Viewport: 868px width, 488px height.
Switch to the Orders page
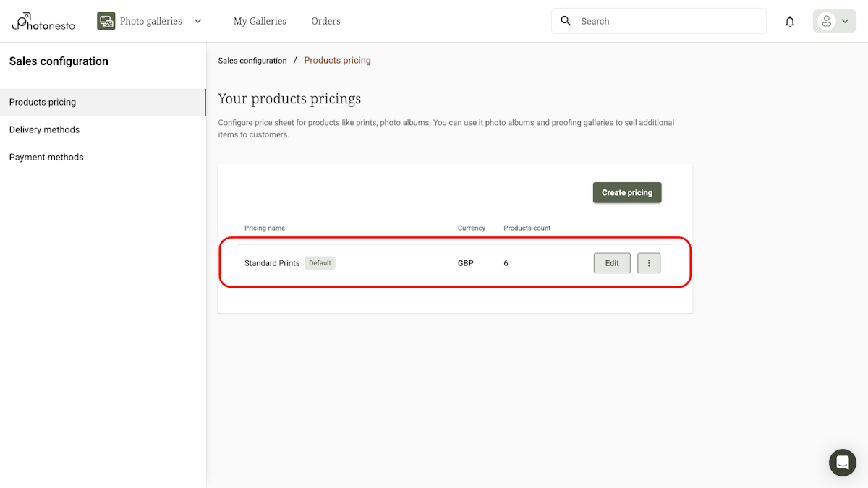pyautogui.click(x=325, y=21)
